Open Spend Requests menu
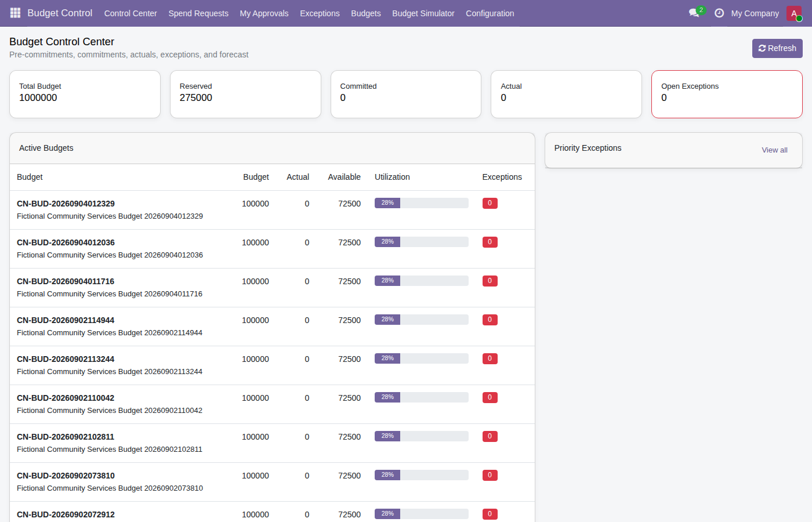Screen dimensions: 812x522 click(198, 13)
